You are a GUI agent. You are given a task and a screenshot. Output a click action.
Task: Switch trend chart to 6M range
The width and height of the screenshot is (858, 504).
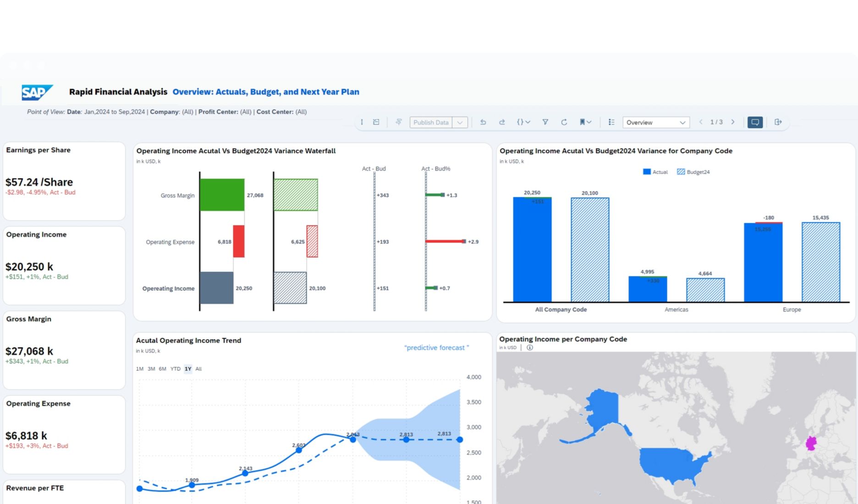point(162,369)
